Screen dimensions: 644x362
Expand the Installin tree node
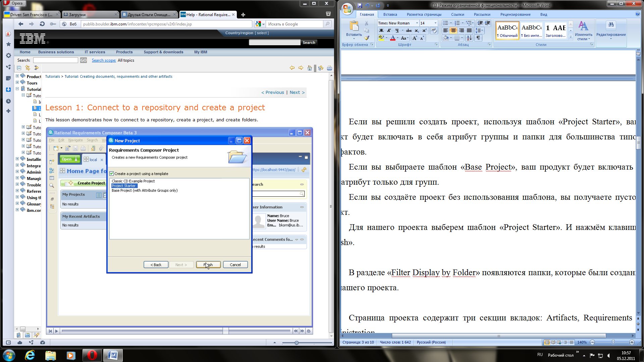17,159
